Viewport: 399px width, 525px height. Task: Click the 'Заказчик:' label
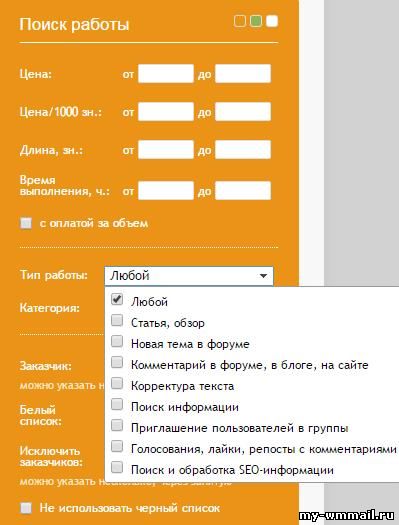click(x=46, y=366)
